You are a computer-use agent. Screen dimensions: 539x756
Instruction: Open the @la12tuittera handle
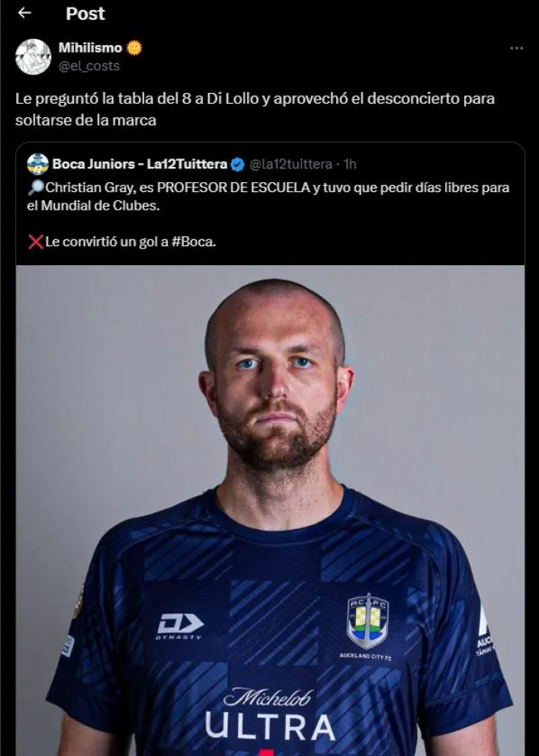290,165
